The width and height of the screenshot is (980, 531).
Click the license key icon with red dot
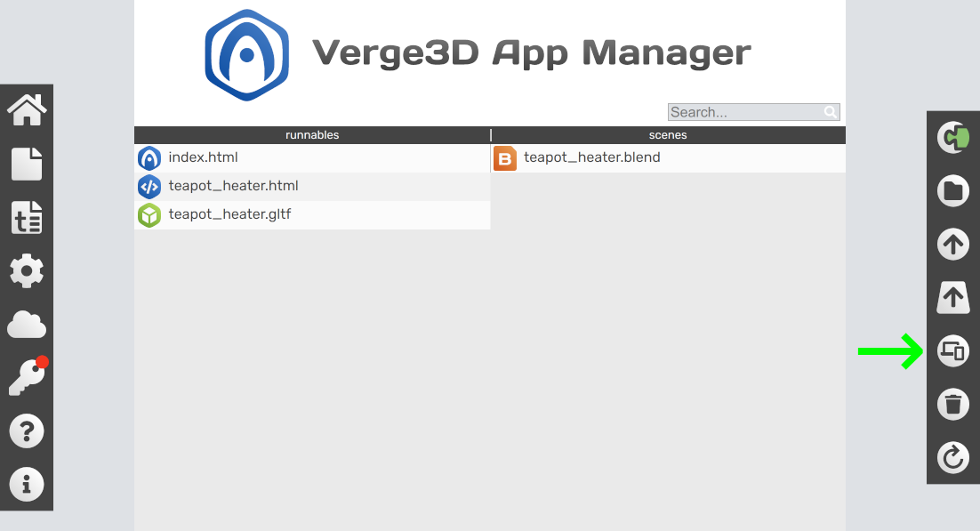[x=28, y=376]
